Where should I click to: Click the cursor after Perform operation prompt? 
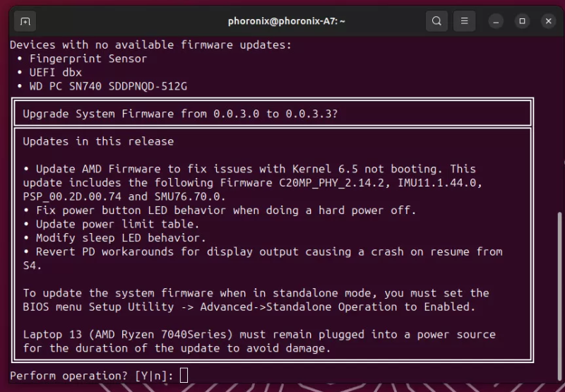click(x=184, y=375)
